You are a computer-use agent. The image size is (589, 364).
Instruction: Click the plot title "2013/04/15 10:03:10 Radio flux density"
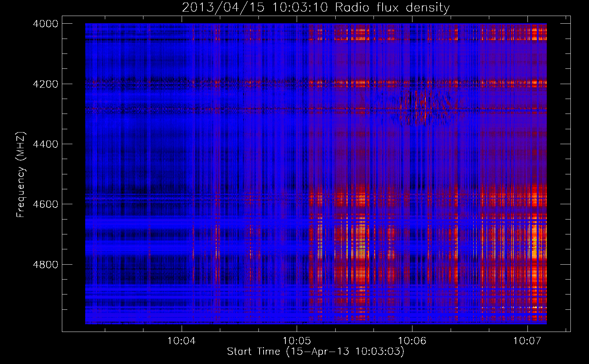point(316,7)
